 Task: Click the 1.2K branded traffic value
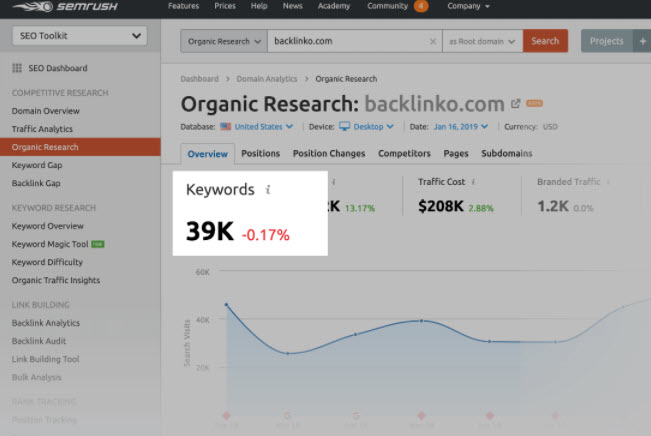click(553, 206)
